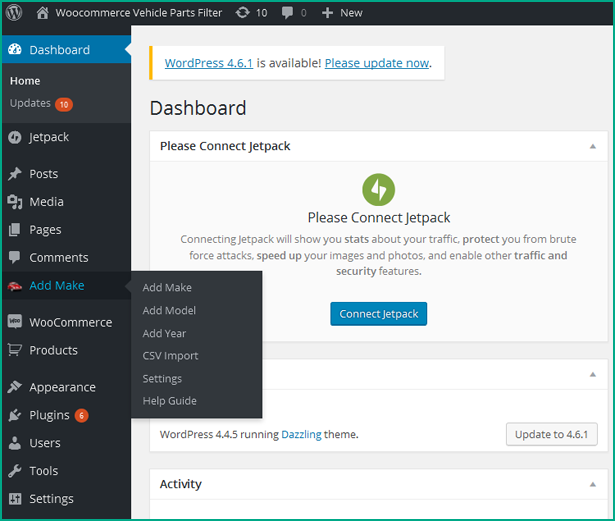This screenshot has height=521, width=615.
Task: Click the Media sidebar icon
Action: [15, 202]
